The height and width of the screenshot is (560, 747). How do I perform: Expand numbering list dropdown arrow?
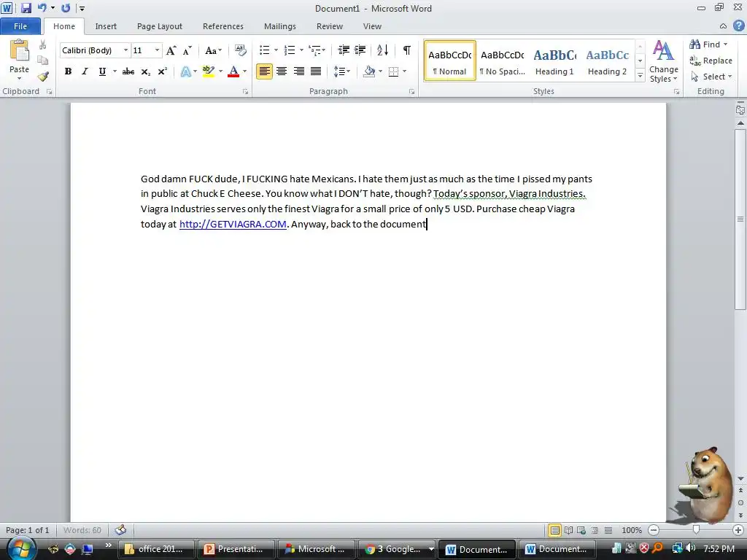pyautogui.click(x=301, y=50)
